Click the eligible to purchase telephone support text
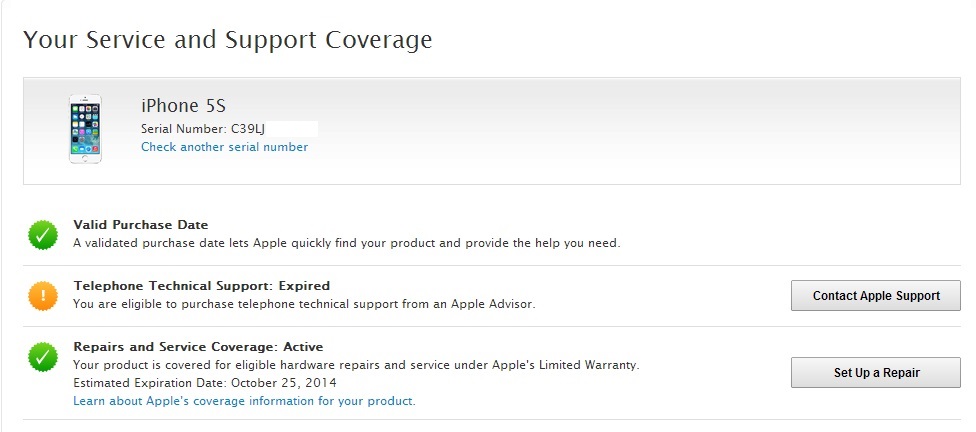This screenshot has height=432, width=976. tap(304, 304)
